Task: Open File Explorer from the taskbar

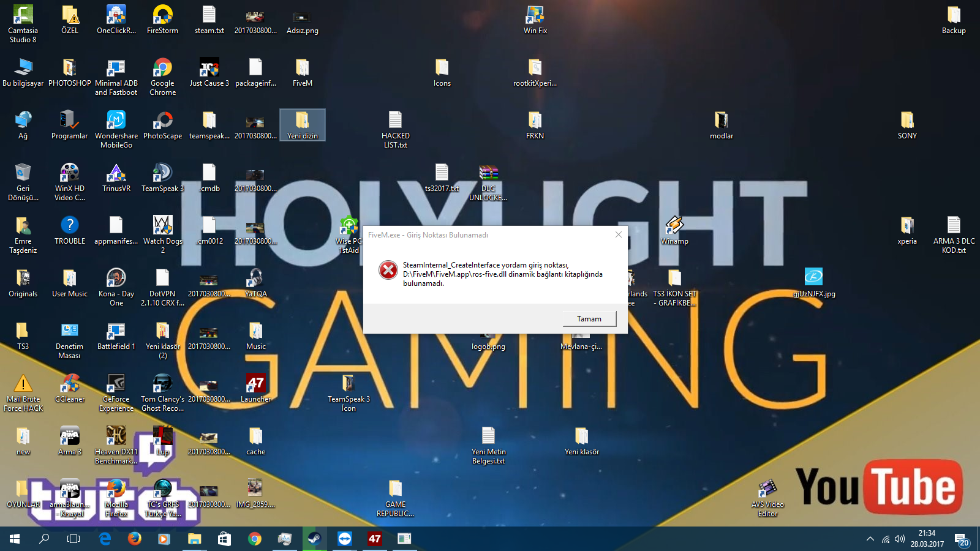Action: click(194, 539)
